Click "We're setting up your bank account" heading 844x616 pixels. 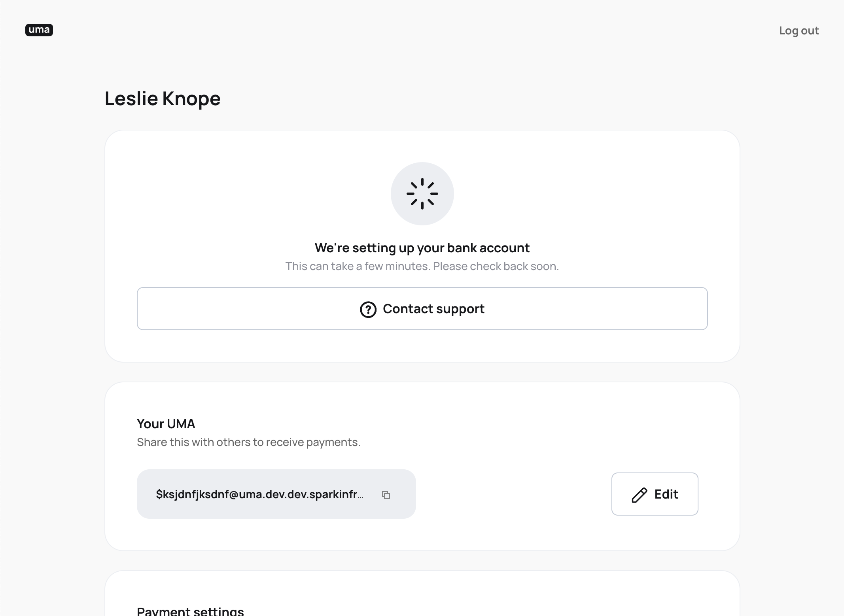[x=422, y=248]
